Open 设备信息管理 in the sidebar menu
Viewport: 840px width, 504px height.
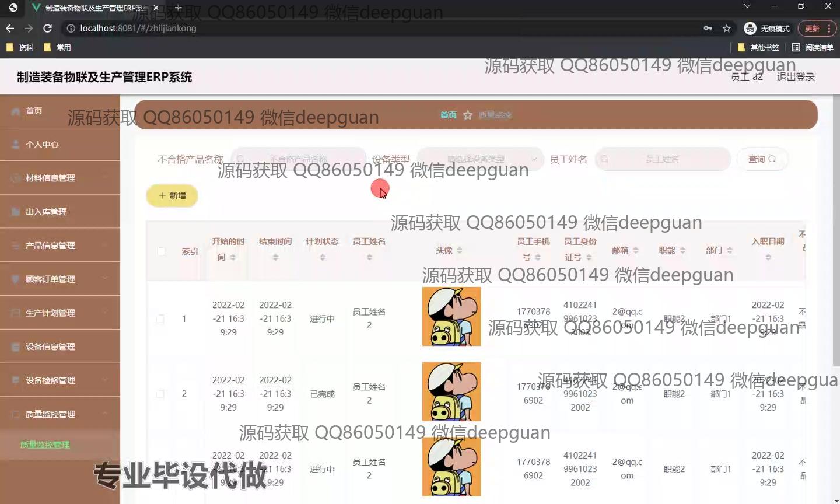click(60, 347)
